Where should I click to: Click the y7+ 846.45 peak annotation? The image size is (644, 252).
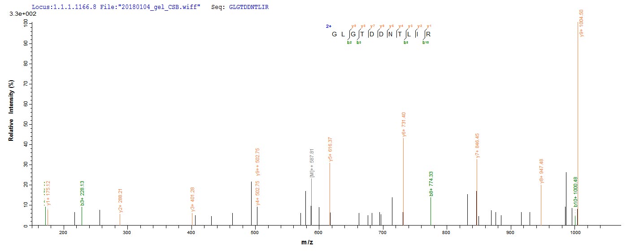pyautogui.click(x=478, y=145)
